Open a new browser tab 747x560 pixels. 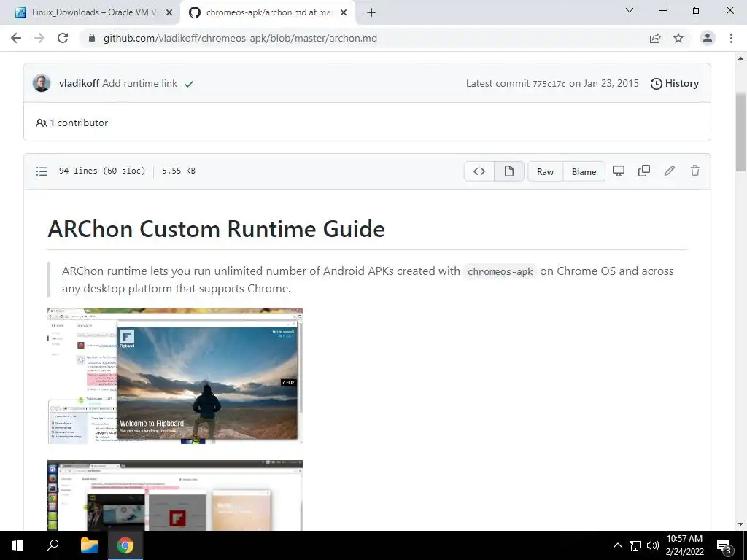coord(371,12)
